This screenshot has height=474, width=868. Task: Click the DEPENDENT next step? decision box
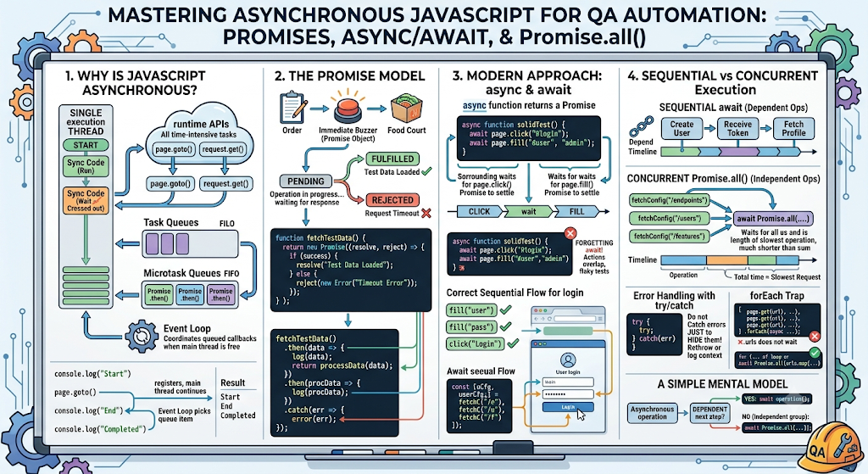pyautogui.click(x=709, y=413)
